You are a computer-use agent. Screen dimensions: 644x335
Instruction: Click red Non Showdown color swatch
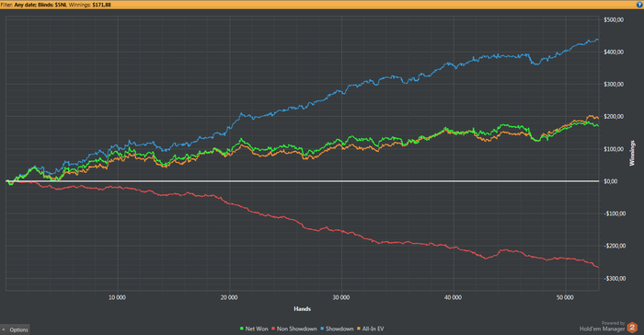point(273,329)
